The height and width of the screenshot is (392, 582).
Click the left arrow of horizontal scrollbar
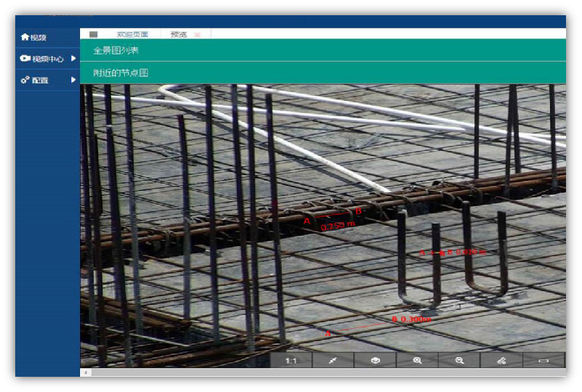[86, 372]
